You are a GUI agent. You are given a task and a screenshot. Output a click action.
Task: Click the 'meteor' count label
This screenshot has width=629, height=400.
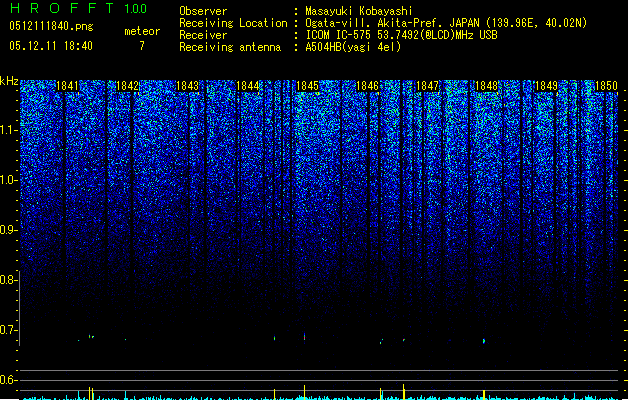point(142,31)
